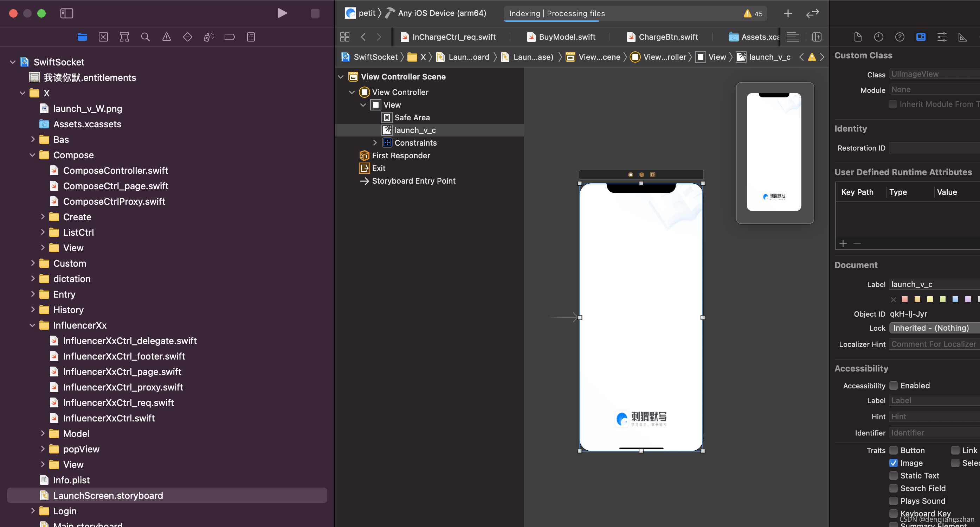Uncheck the Image trait checkbox
The width and height of the screenshot is (980, 527).
(x=893, y=463)
